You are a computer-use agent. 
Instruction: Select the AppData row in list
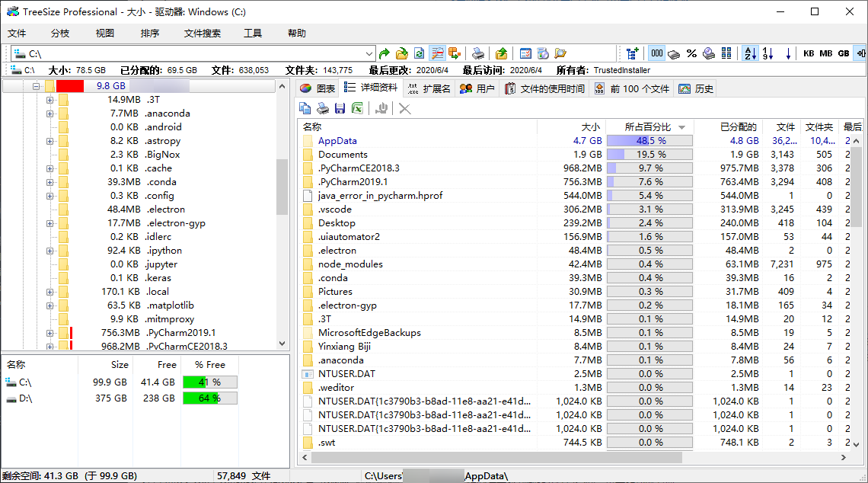point(576,141)
